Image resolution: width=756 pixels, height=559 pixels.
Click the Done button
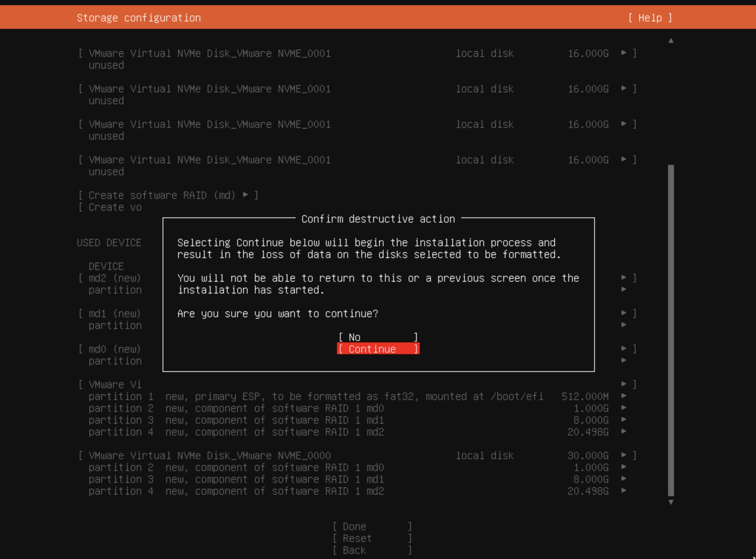point(372,526)
